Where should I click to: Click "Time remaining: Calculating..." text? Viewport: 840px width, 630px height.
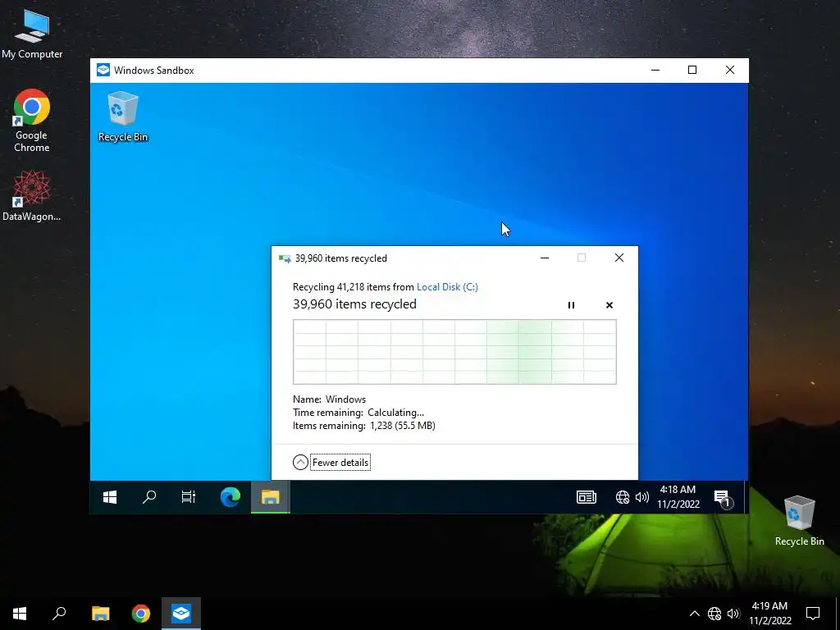pyautogui.click(x=358, y=413)
